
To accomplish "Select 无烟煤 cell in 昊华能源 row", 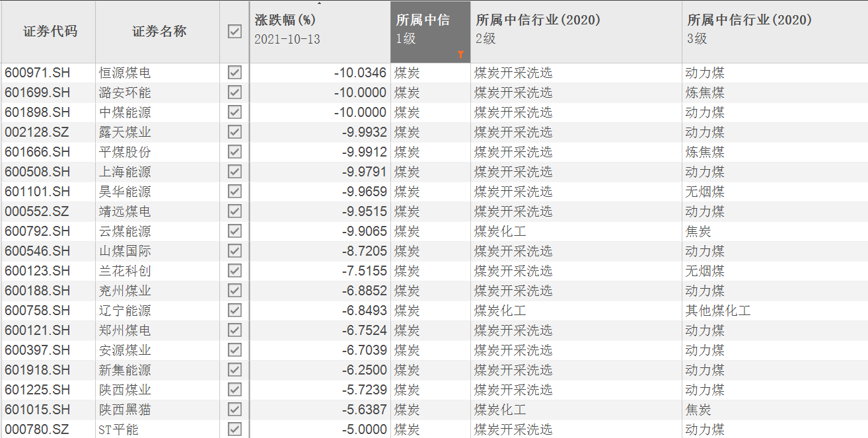I will click(x=705, y=192).
